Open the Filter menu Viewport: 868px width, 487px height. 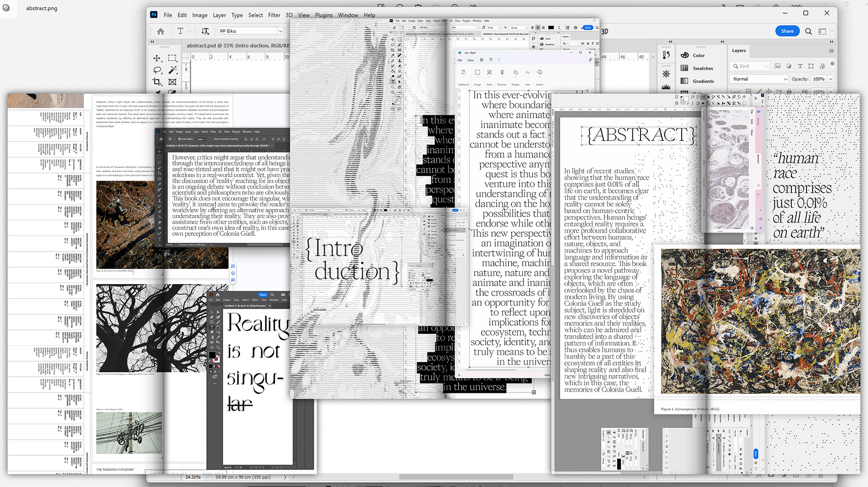click(274, 15)
